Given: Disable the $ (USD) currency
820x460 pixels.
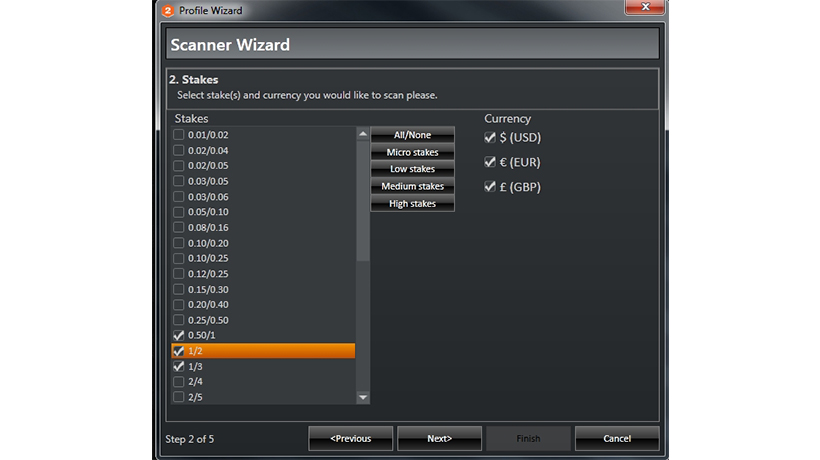Looking at the screenshot, I should point(490,137).
